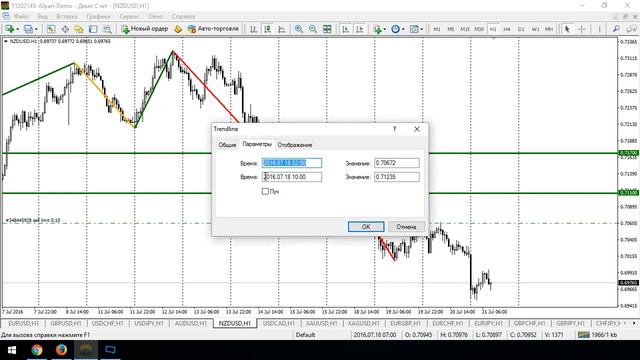
Task: Select the Crosshair tool
Action: coord(582,29)
